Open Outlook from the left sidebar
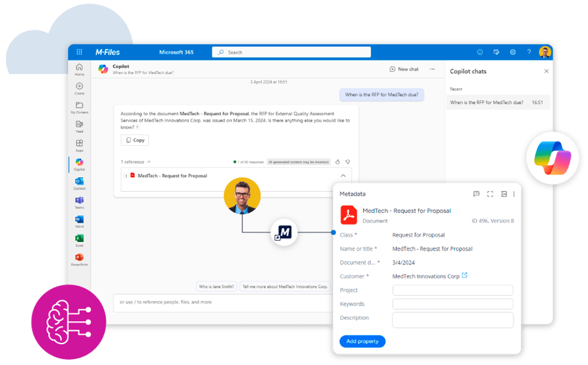 [79, 182]
